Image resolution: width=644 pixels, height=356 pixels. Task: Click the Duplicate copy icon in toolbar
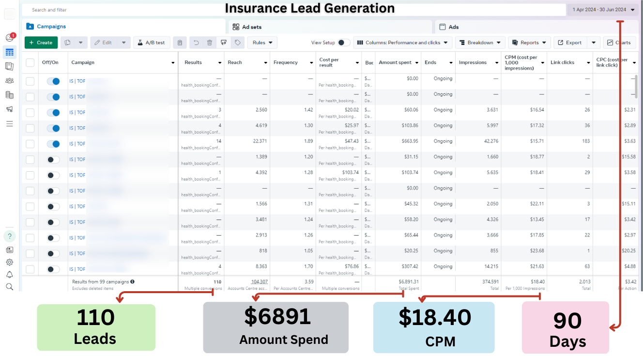click(67, 43)
